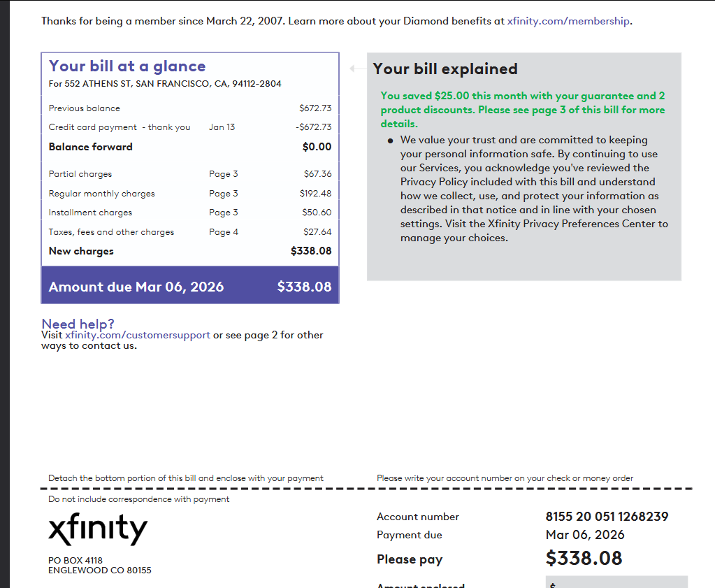Click the Credit card payment Jan 13 date
The height and width of the screenshot is (588, 715).
pos(222,127)
